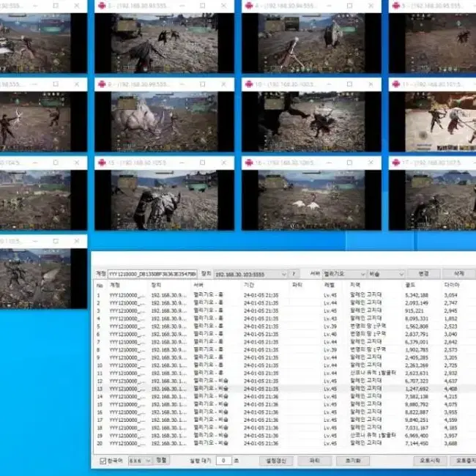Toggle the 한국어 language checkbox

coord(103,461)
